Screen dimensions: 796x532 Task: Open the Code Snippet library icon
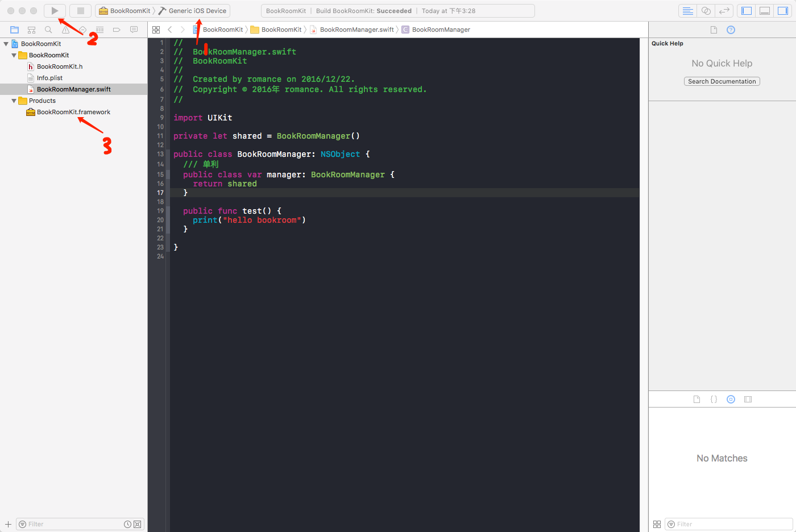(x=714, y=399)
